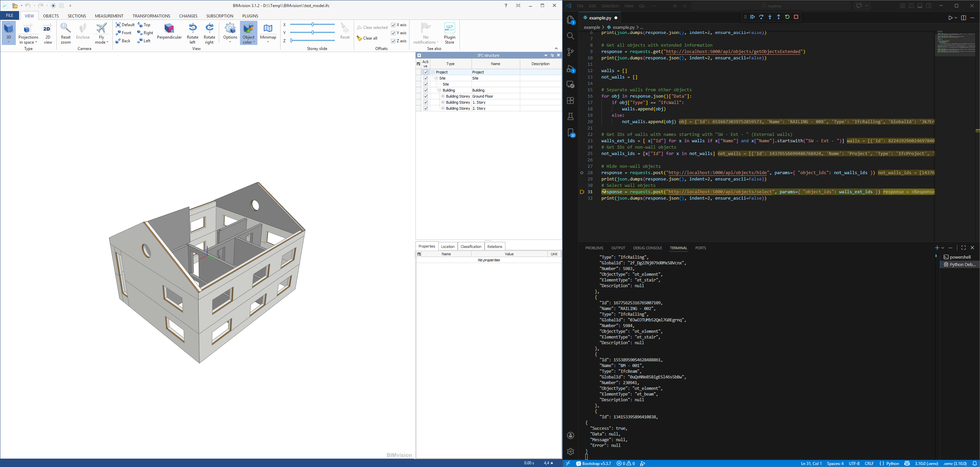Open the VS Code Extensions sidebar icon
The height and width of the screenshot is (467, 980).
570,101
